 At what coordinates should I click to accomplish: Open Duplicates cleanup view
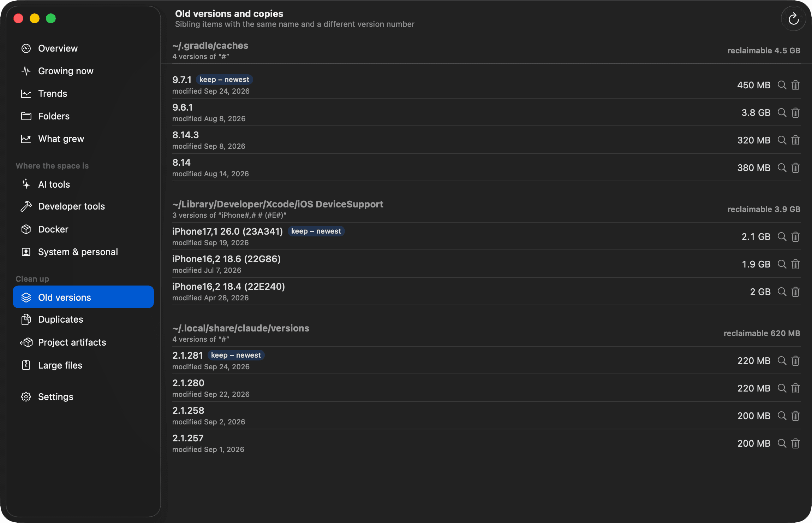click(83, 319)
